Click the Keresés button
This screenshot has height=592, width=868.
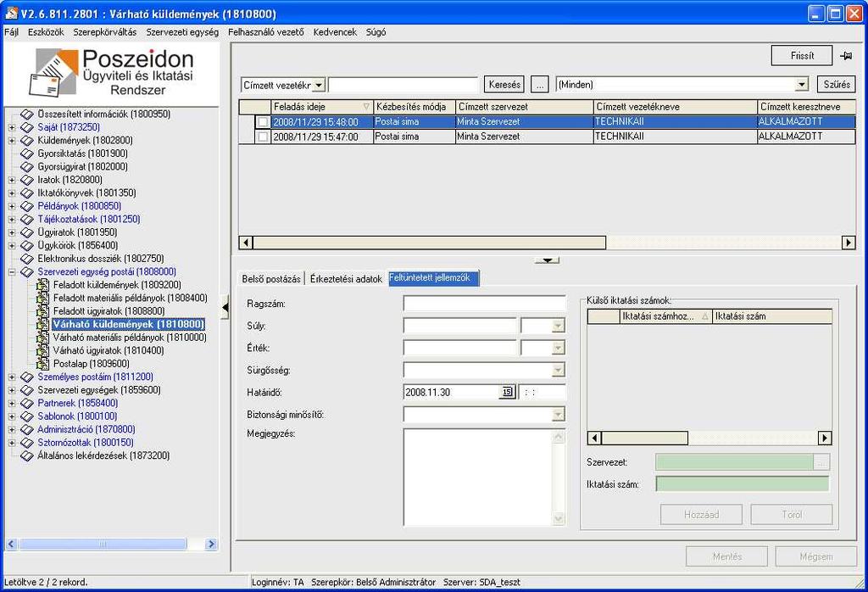[x=504, y=85]
